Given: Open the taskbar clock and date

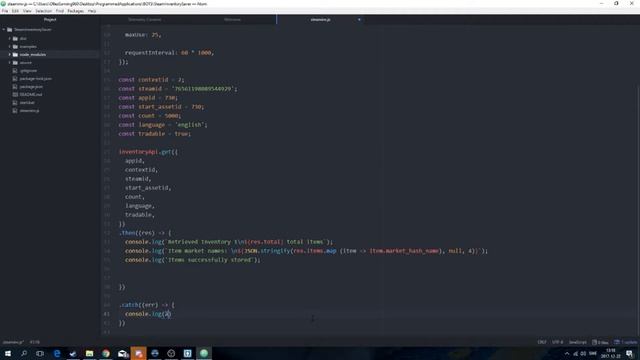Looking at the screenshot, I should pos(611,353).
